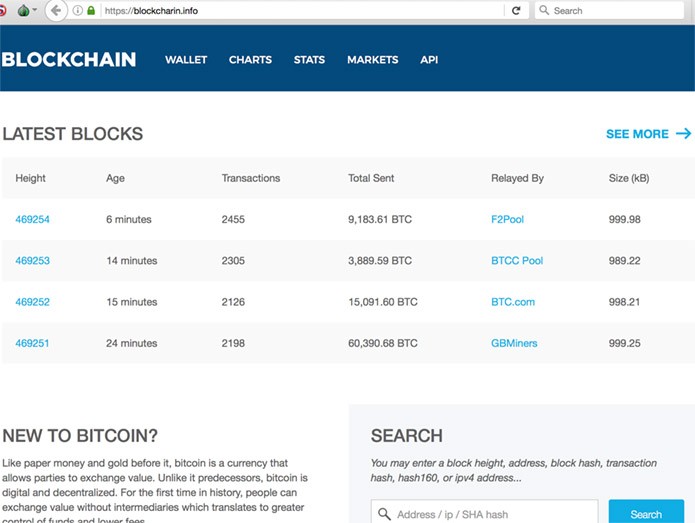
Task: Click the reload page icon
Action: pyautogui.click(x=516, y=11)
